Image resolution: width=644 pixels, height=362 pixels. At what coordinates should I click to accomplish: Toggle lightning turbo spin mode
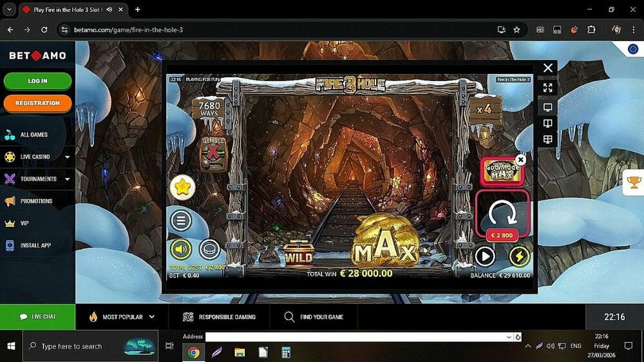tap(519, 257)
